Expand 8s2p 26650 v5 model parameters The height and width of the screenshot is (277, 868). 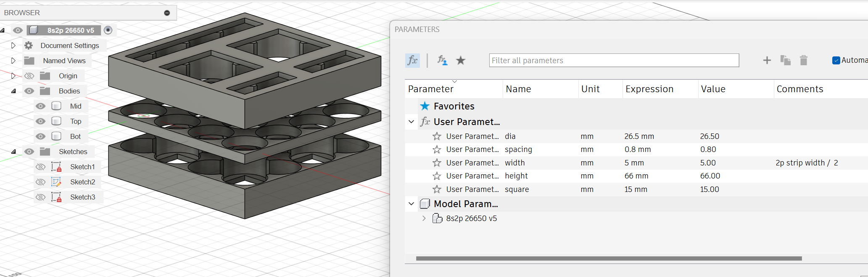424,218
